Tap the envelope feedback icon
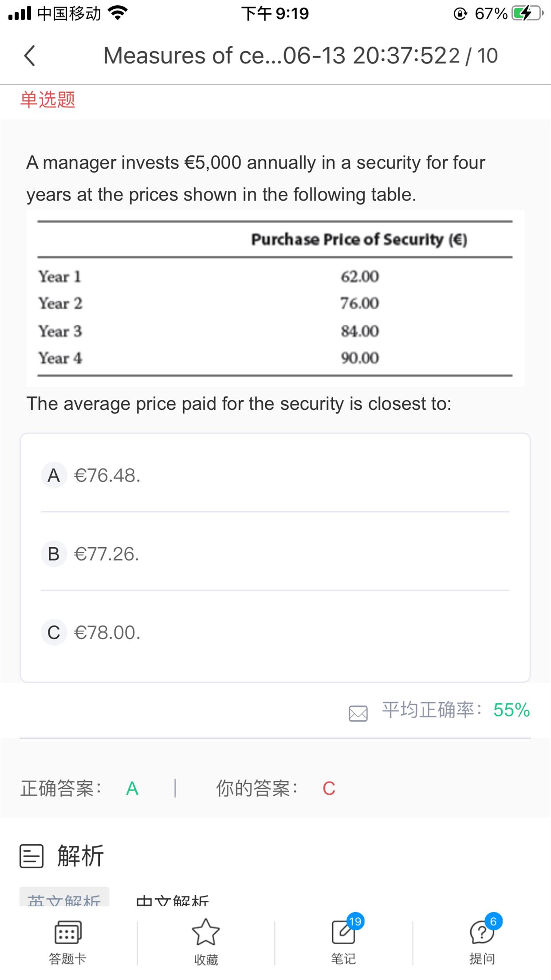This screenshot has width=551, height=980. pyautogui.click(x=358, y=713)
